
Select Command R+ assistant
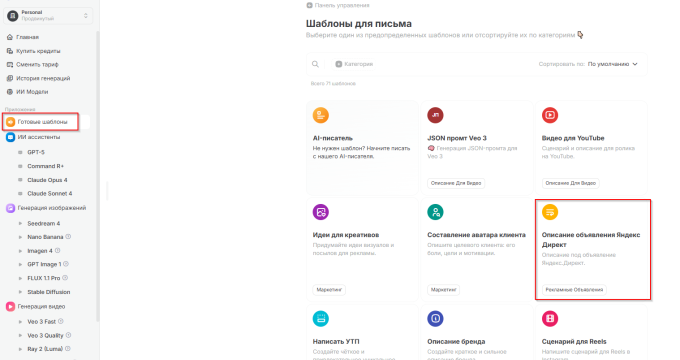tap(45, 166)
